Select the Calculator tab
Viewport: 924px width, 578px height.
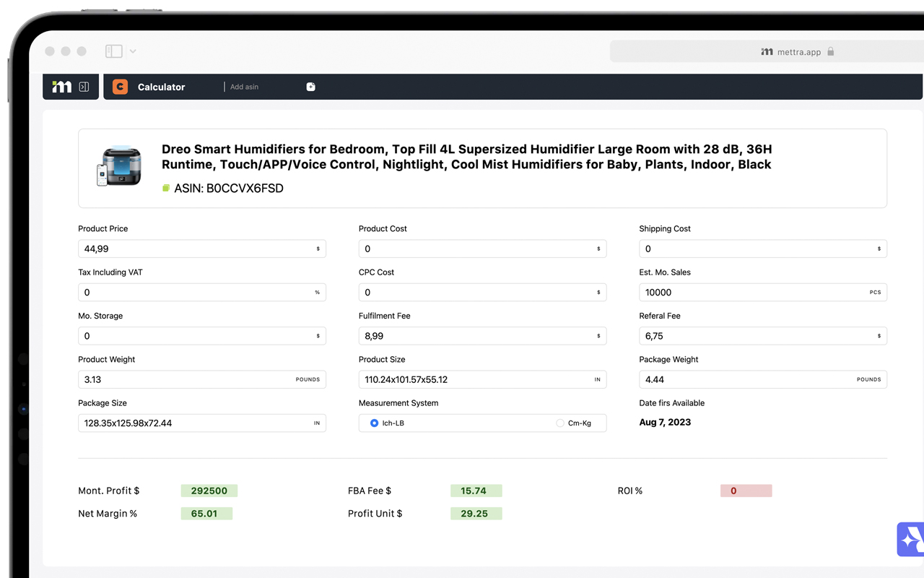click(161, 87)
